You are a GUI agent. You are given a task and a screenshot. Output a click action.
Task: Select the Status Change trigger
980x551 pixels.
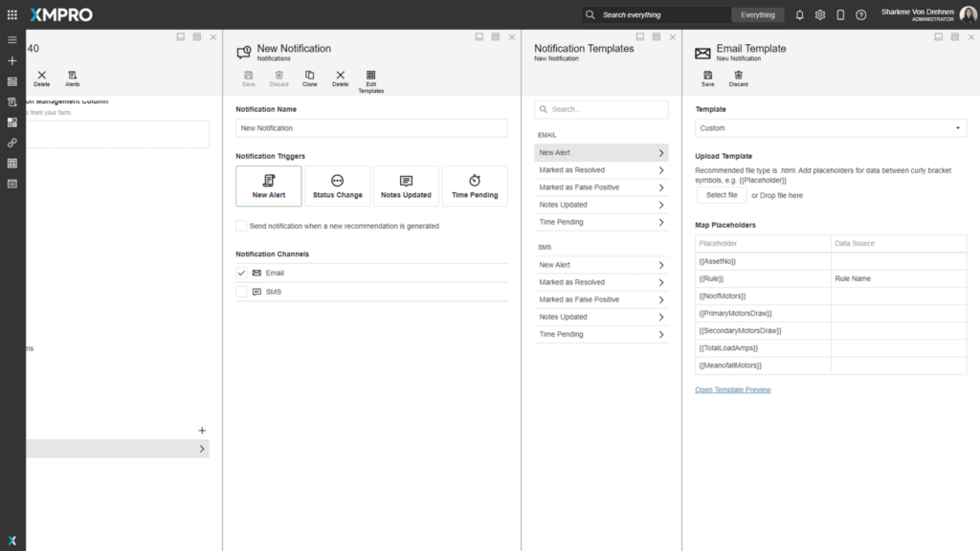tap(337, 186)
